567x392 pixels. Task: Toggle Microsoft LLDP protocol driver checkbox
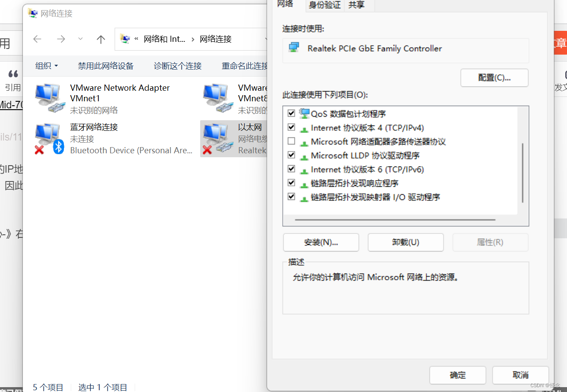click(x=291, y=155)
